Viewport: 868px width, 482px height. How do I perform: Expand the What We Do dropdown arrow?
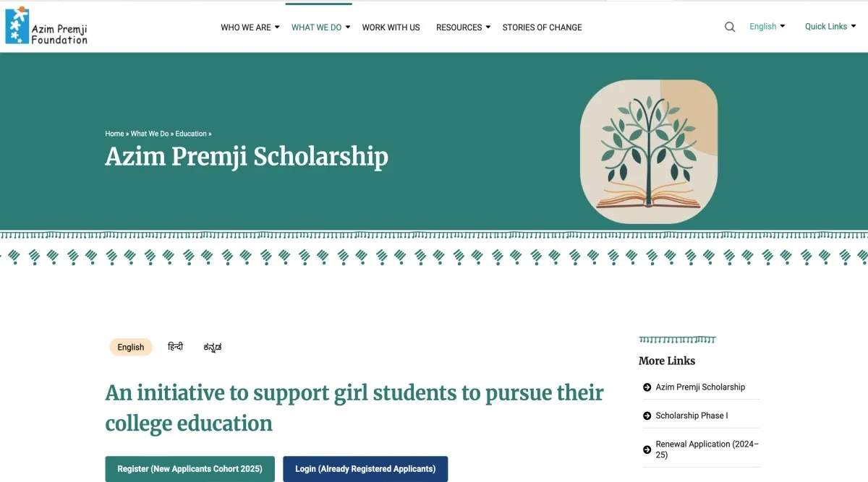[x=348, y=27]
